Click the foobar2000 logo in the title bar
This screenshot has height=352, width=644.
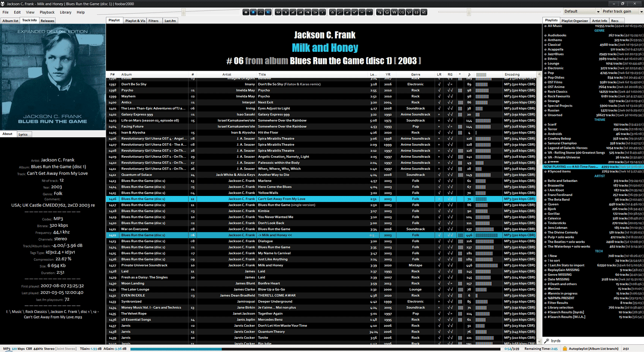point(3,3)
